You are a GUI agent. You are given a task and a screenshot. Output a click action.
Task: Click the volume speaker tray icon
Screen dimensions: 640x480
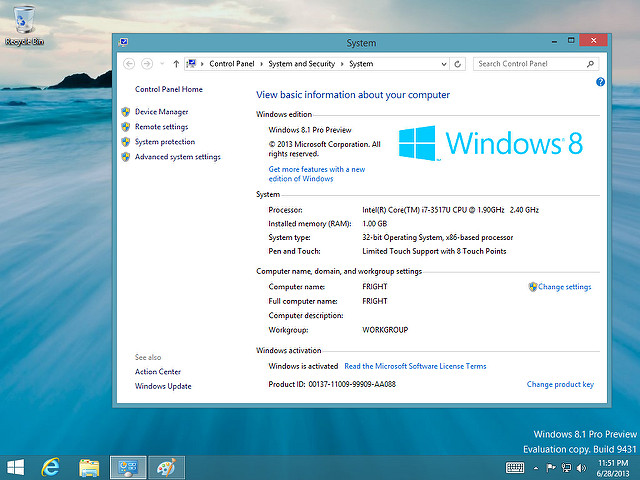pos(581,467)
